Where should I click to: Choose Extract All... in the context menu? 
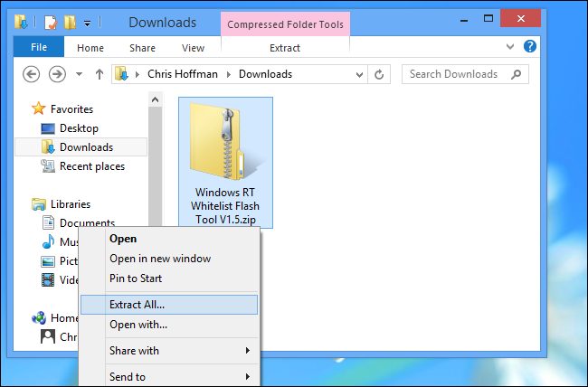pyautogui.click(x=169, y=305)
